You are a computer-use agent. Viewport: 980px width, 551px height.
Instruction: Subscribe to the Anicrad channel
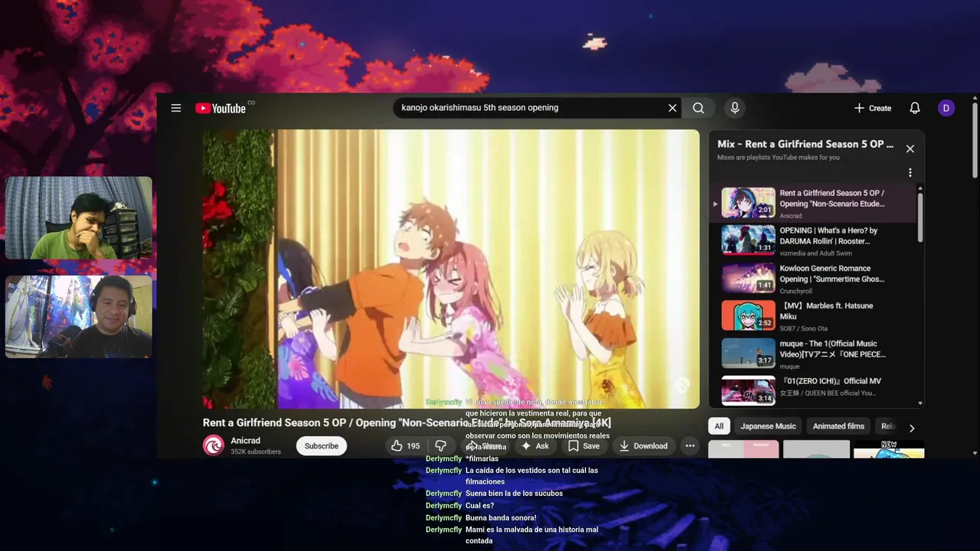(322, 445)
